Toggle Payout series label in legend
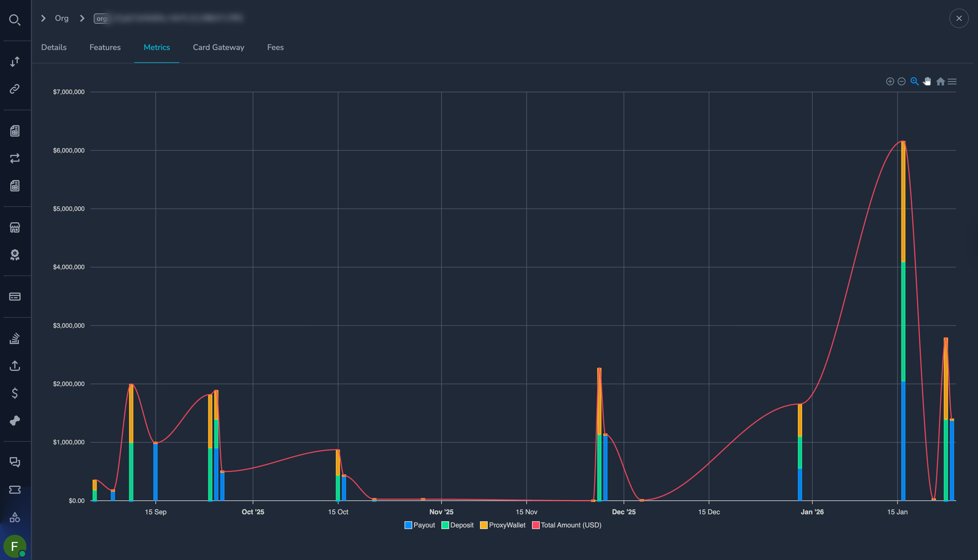This screenshot has height=560, width=978. tap(424, 525)
